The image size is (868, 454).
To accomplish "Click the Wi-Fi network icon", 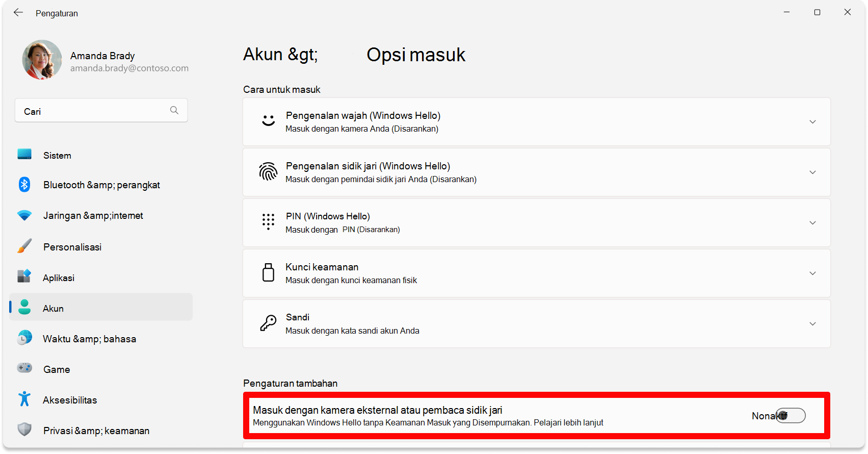I will [24, 215].
